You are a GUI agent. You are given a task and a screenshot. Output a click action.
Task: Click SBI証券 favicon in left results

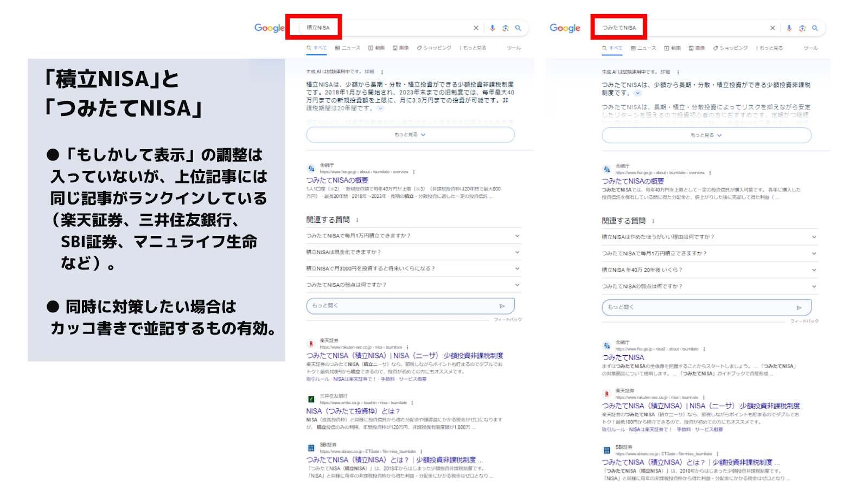311,448
